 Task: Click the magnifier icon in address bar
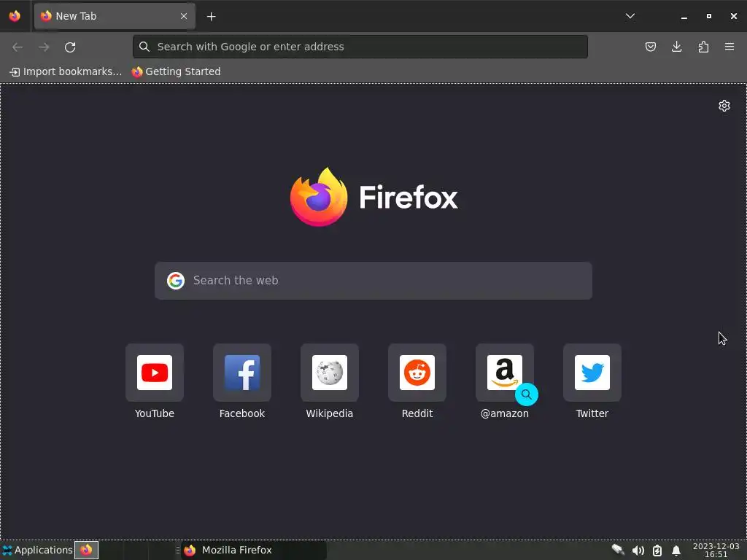pos(144,47)
